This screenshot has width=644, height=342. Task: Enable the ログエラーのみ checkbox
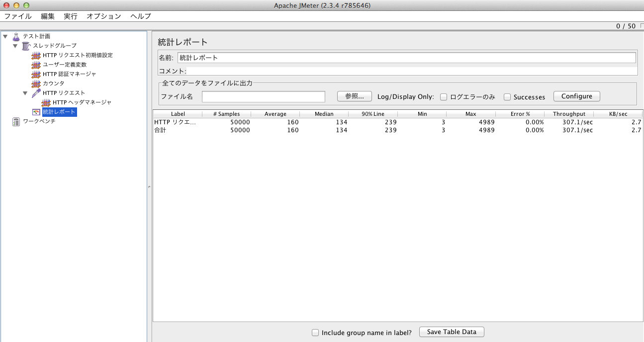[x=444, y=97]
